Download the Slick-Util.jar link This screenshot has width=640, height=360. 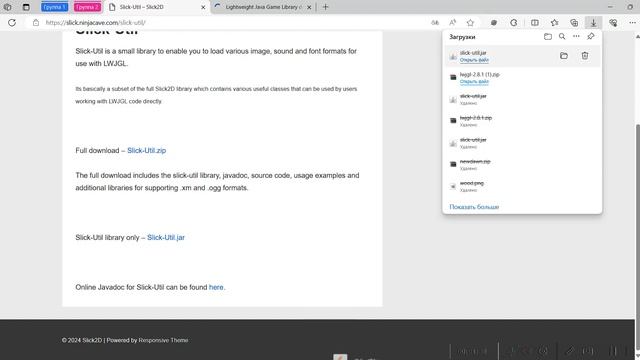[x=166, y=237]
